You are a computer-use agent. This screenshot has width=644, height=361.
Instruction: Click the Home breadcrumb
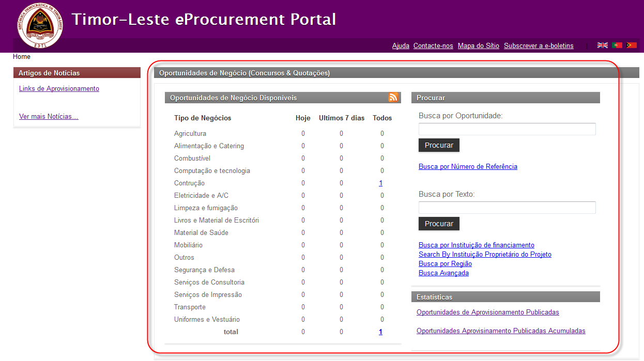(22, 57)
